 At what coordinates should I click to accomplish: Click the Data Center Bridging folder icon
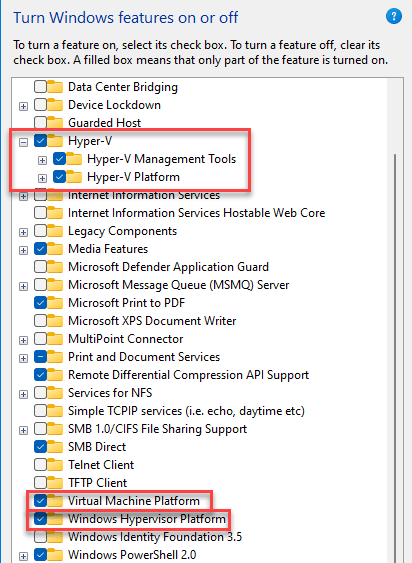click(55, 87)
